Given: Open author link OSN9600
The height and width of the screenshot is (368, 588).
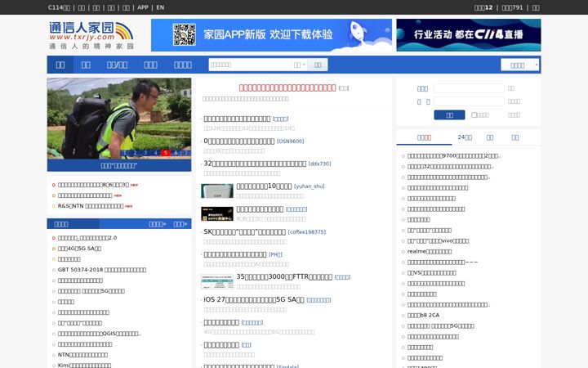Looking at the screenshot, I should (290, 141).
